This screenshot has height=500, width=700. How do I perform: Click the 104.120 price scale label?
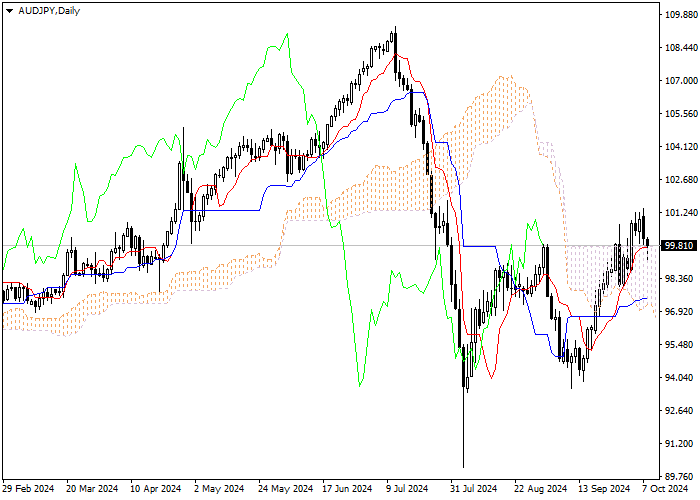tap(681, 147)
